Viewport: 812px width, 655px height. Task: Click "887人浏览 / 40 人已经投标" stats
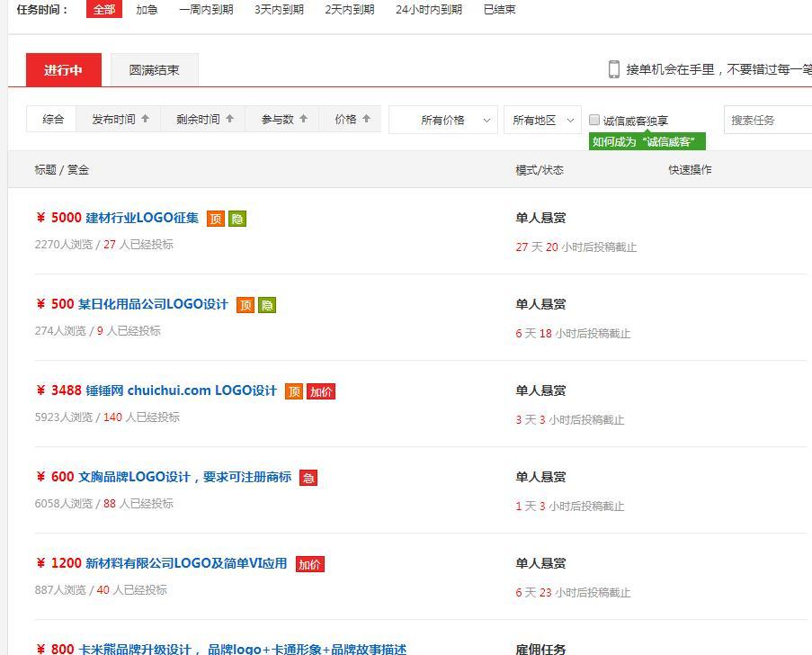pos(101,590)
